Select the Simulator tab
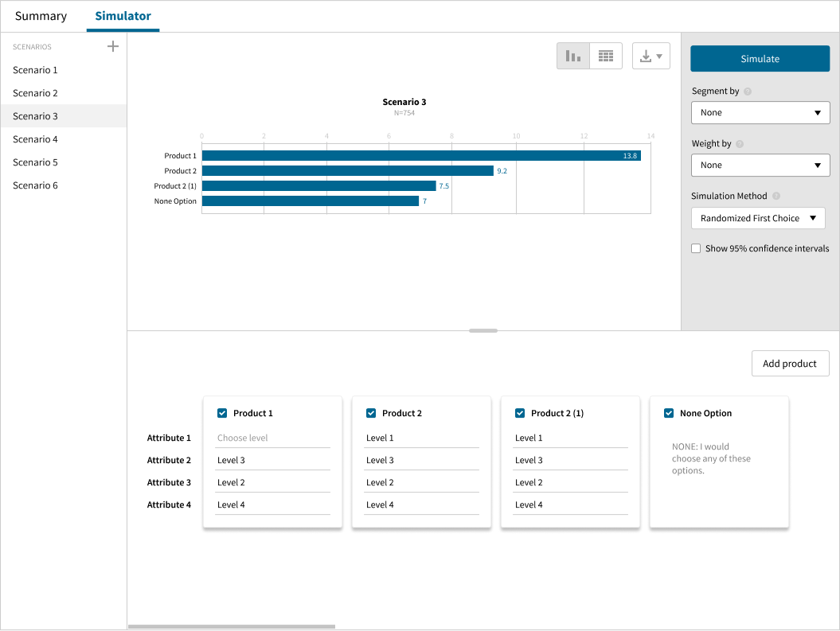840x631 pixels. (x=123, y=16)
